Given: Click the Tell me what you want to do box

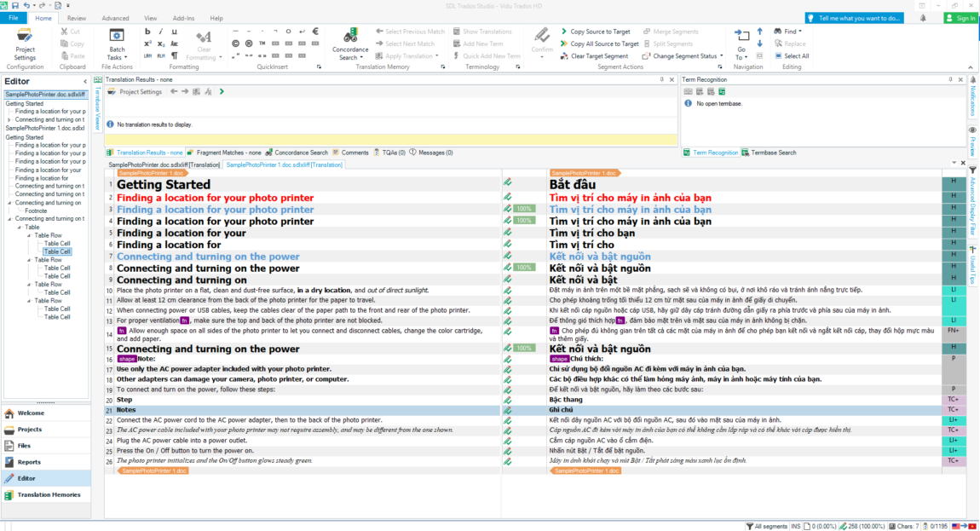Looking at the screenshot, I should pyautogui.click(x=855, y=18).
